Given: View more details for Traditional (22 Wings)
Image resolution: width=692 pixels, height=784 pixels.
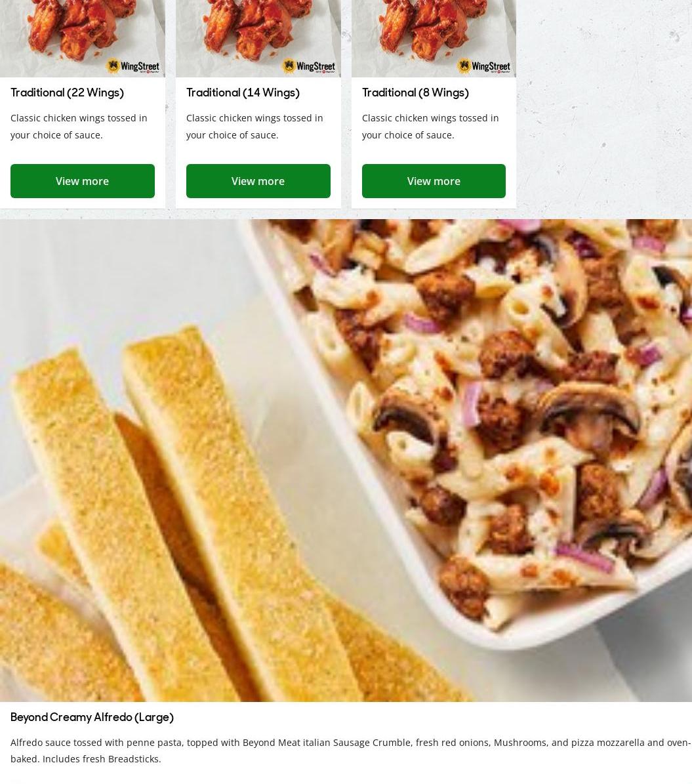Looking at the screenshot, I should click(x=83, y=181).
